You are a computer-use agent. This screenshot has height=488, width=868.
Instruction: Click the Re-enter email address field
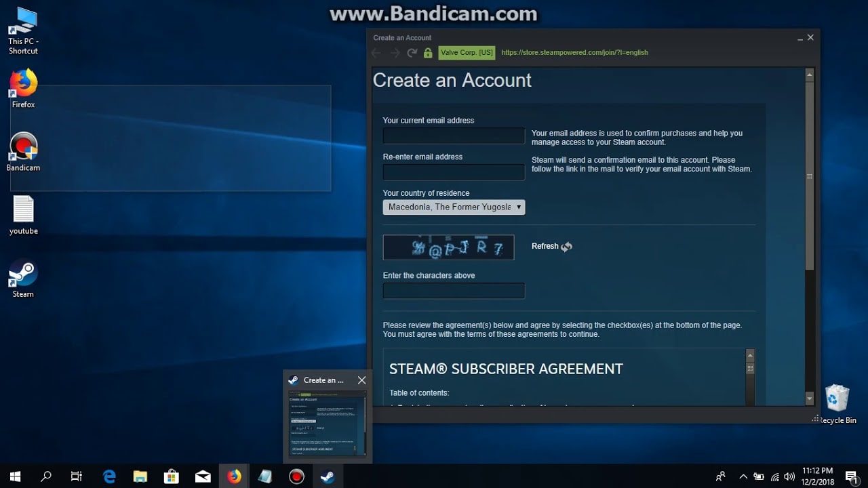tap(454, 172)
